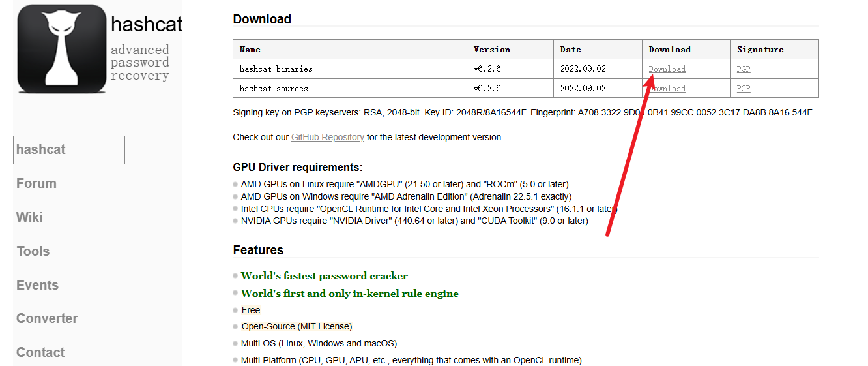The image size is (868, 366).
Task: Select the 'hashcat sources' table cell
Action: coord(350,89)
